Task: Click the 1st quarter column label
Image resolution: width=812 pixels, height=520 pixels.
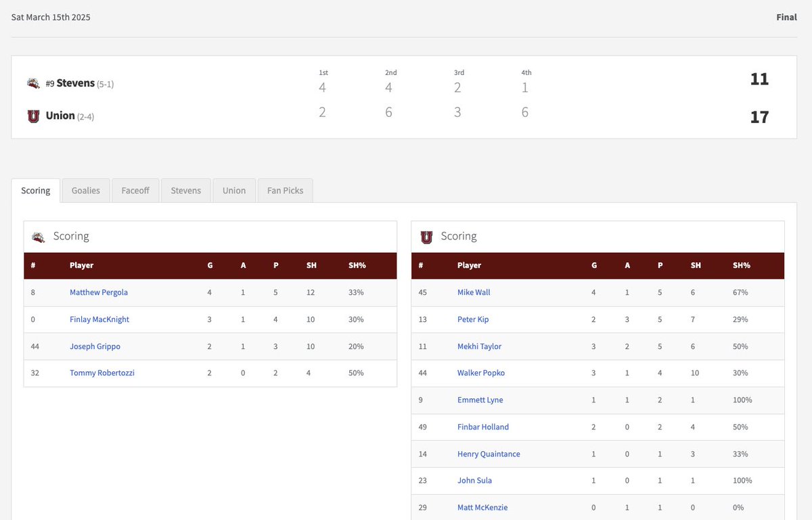Action: 323,72
